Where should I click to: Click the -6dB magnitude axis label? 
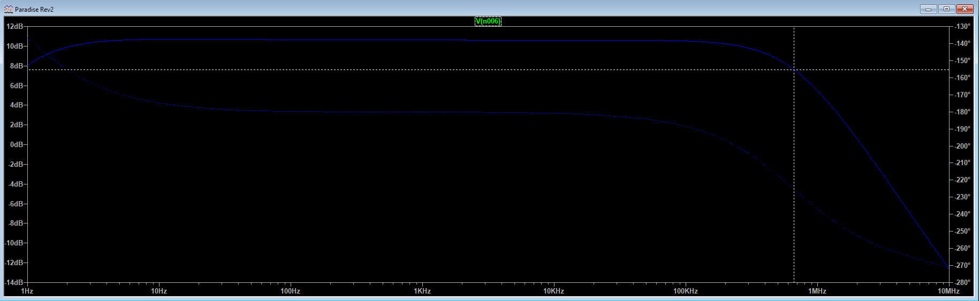(x=16, y=204)
